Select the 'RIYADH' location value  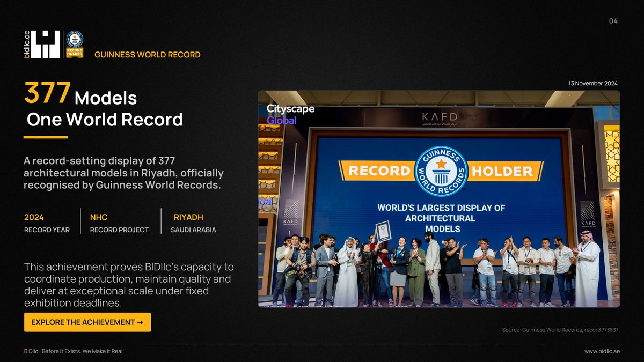(x=188, y=217)
